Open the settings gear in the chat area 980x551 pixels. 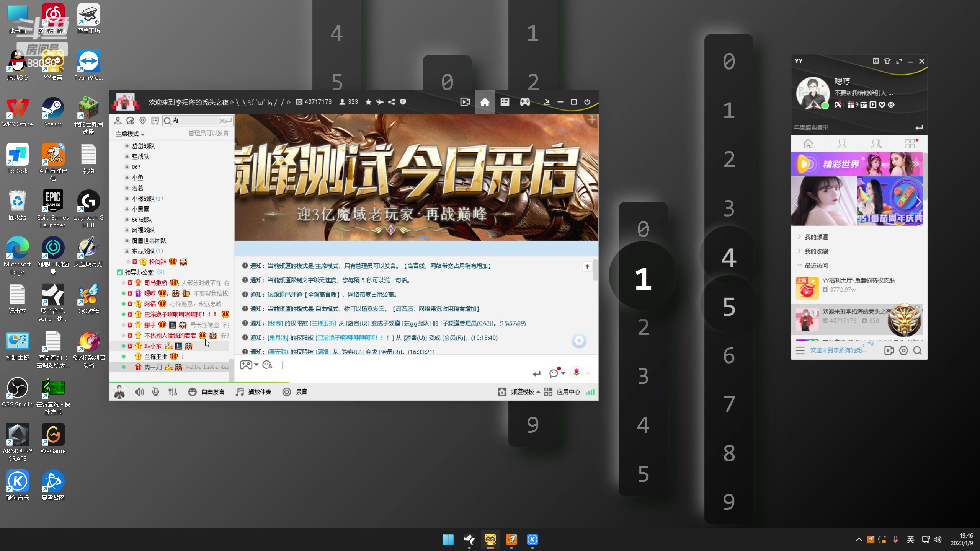[x=579, y=340]
